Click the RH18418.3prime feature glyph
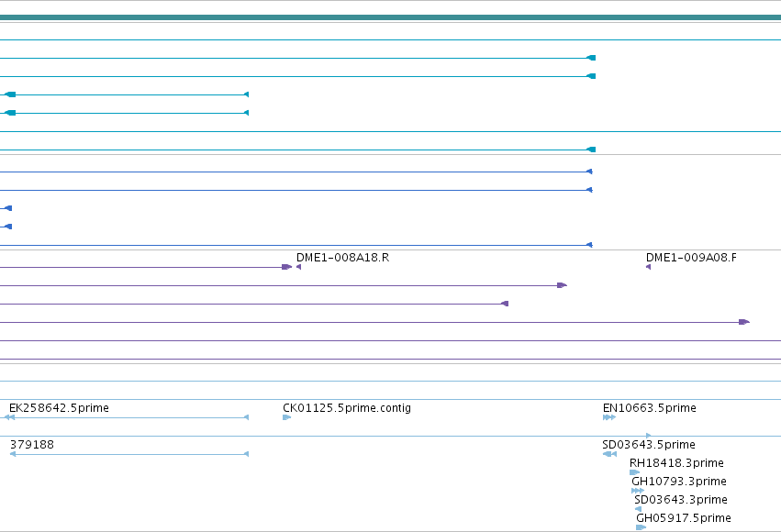 point(634,472)
